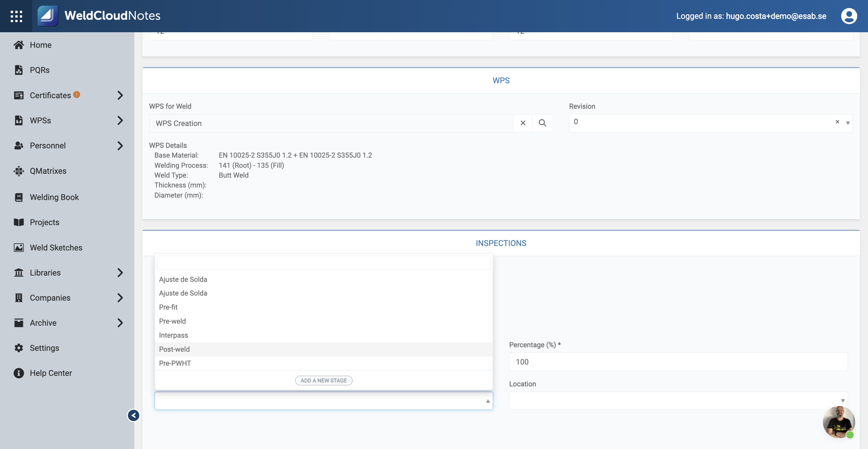Open Projects from the sidebar
The width and height of the screenshot is (868, 449).
point(44,222)
